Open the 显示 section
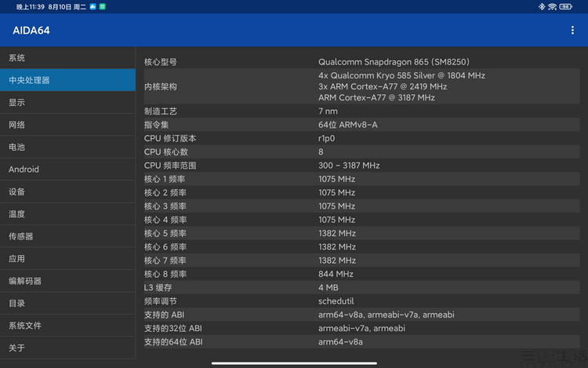 point(67,103)
